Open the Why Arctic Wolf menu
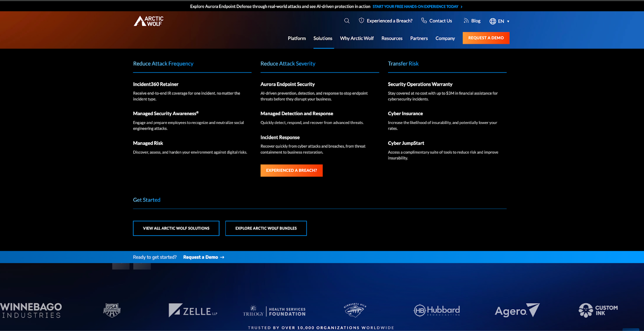644x331 pixels. coord(357,38)
